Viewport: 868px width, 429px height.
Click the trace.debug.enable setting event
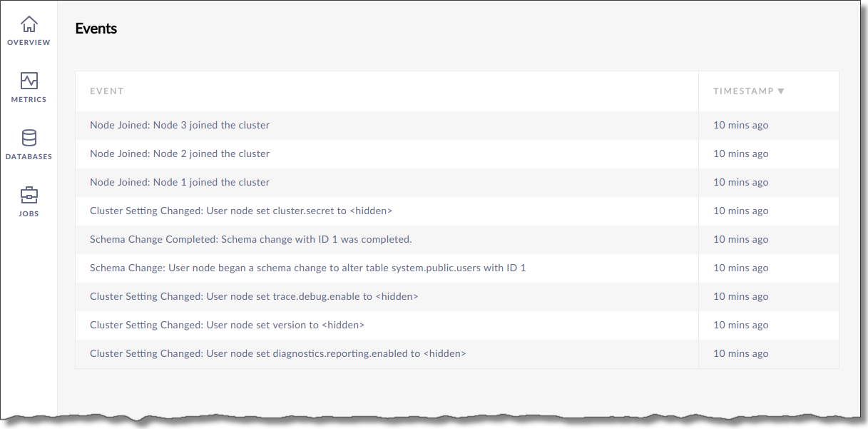coord(254,297)
